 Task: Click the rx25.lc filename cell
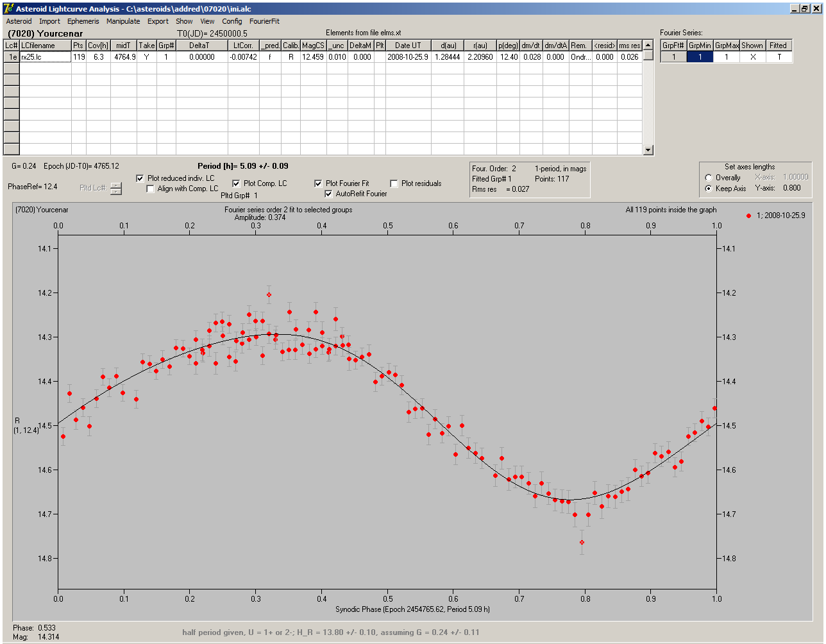pos(46,57)
